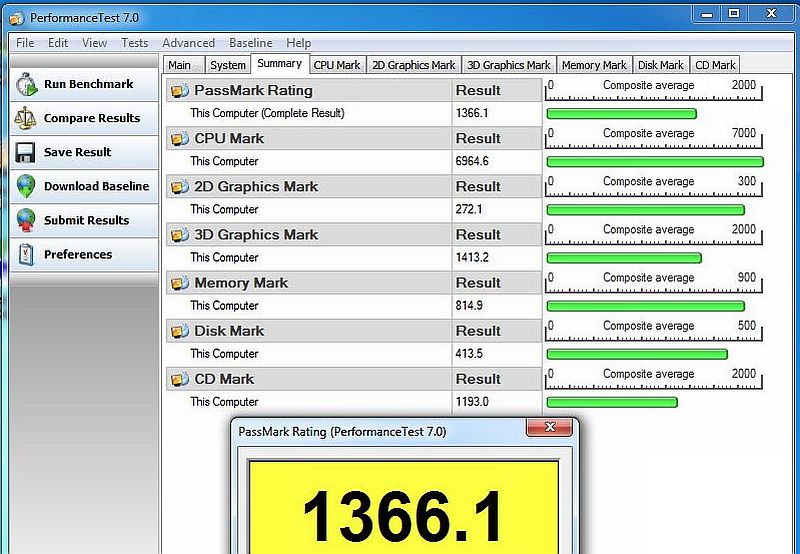
Task: Click the Preferences clipboard icon
Action: [x=26, y=255]
